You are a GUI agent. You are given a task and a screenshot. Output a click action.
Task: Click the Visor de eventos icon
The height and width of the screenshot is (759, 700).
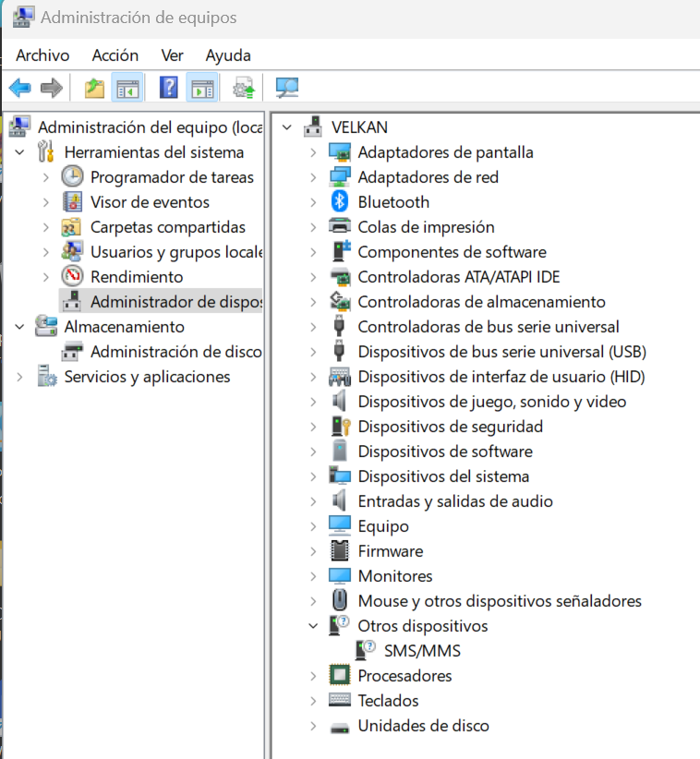click(x=73, y=201)
